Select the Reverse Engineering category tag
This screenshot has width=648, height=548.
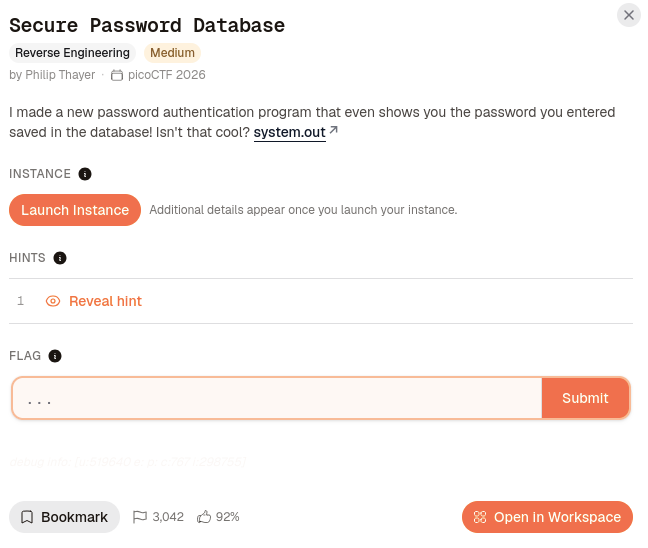(72, 53)
